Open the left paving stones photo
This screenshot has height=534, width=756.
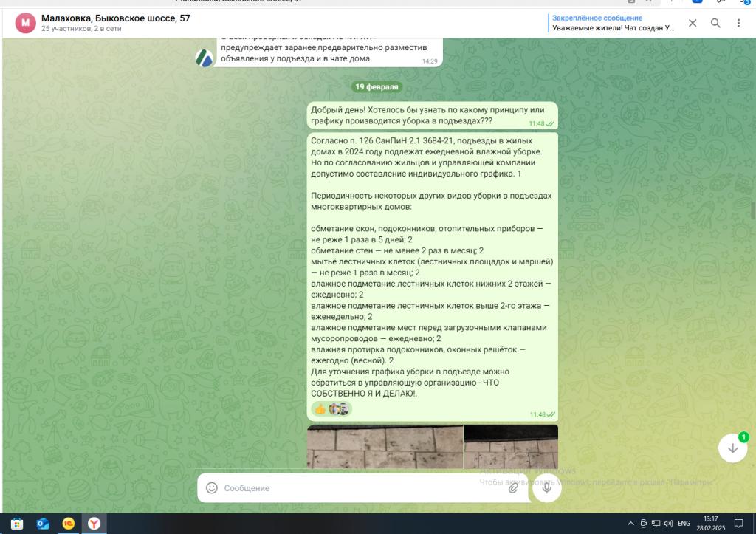[385, 446]
